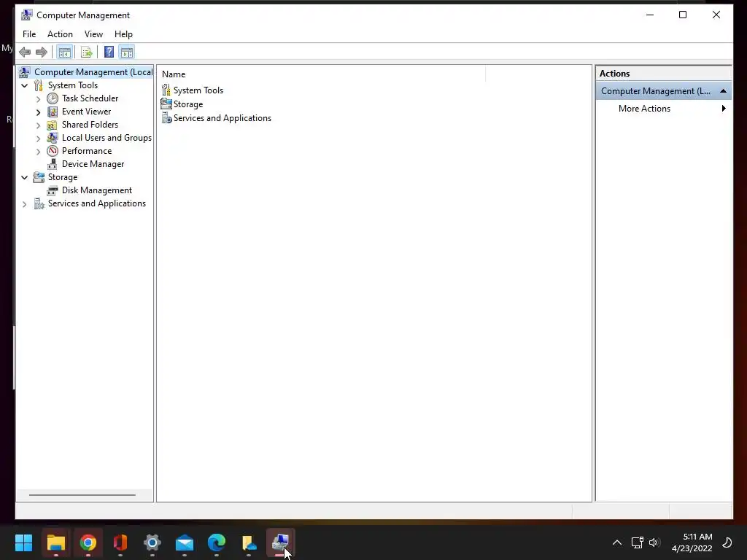Click the Computer Management taskbar icon
Screen dimensions: 747x560
click(x=281, y=542)
